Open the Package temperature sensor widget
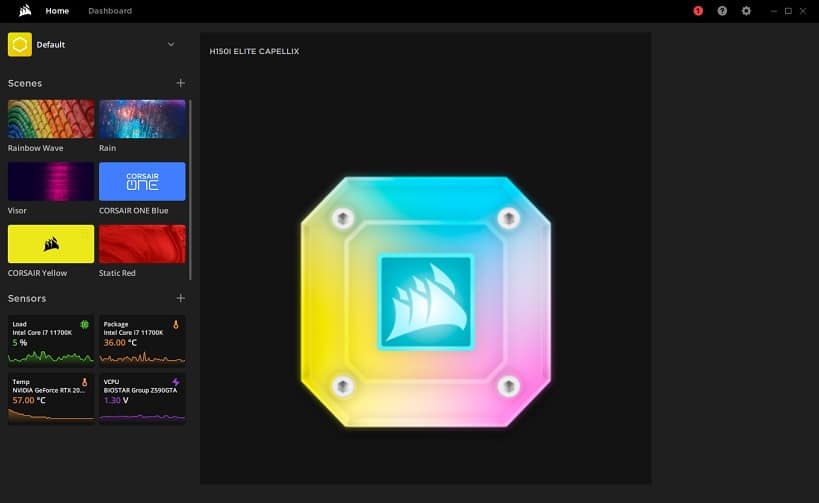 [x=142, y=340]
